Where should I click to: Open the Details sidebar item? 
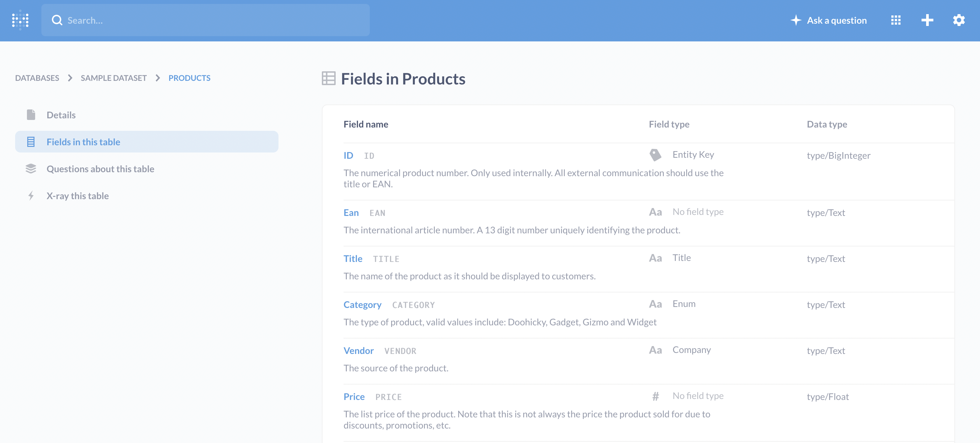click(x=61, y=115)
